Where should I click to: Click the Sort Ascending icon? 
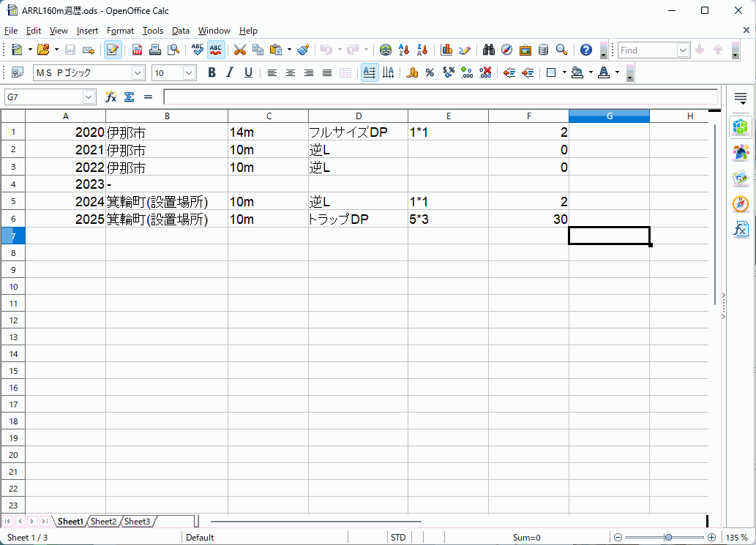404,50
